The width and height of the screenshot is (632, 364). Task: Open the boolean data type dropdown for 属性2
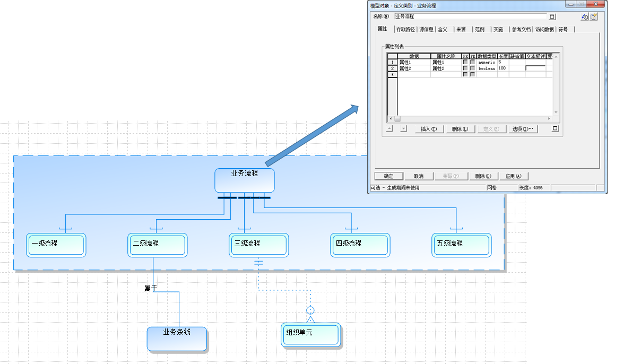(x=486, y=68)
